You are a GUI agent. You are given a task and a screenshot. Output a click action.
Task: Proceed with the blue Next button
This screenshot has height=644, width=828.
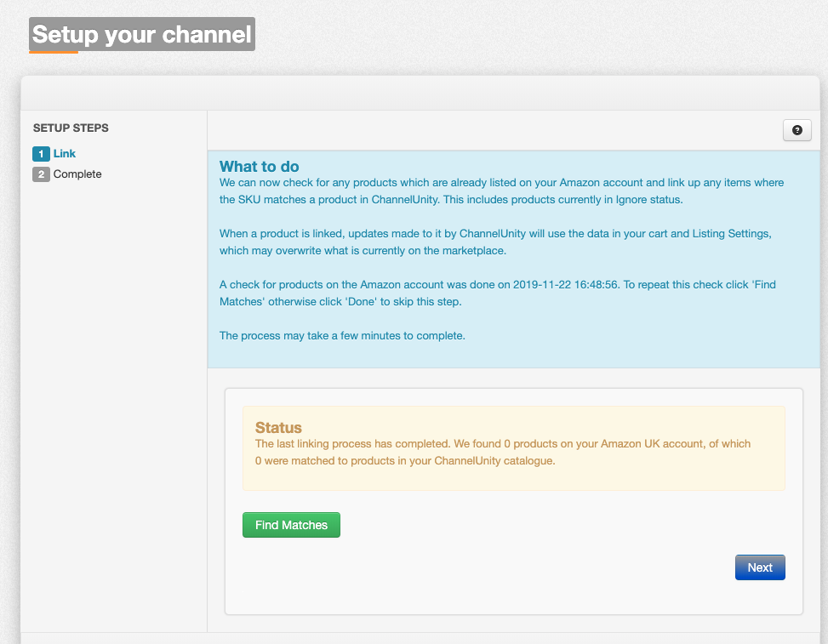pos(760,567)
